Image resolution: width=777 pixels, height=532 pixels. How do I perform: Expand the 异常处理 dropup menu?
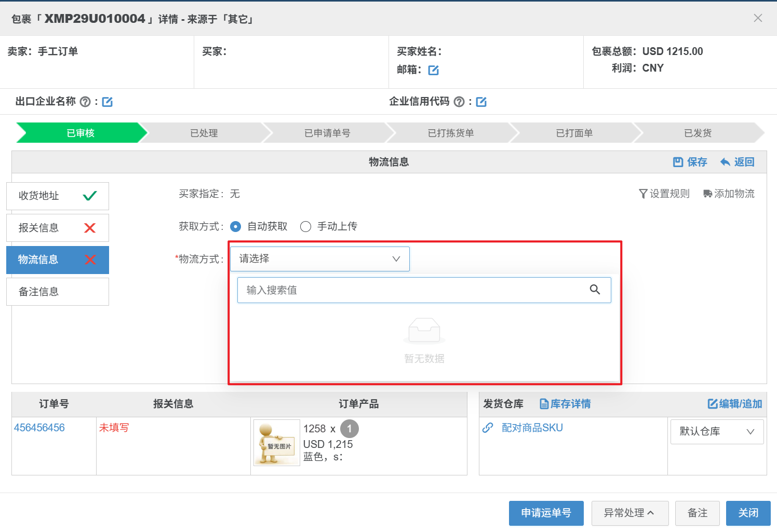pyautogui.click(x=628, y=513)
